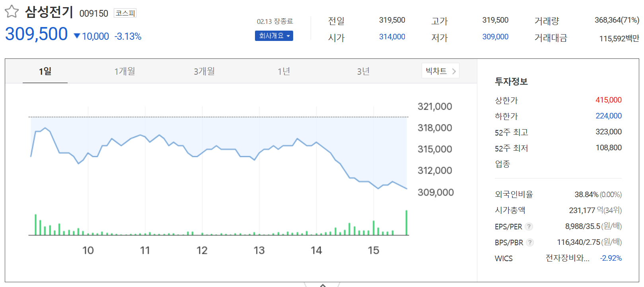Click the EPS/PER value 8,988/35.5
The height and width of the screenshot is (287, 644).
tap(582, 227)
